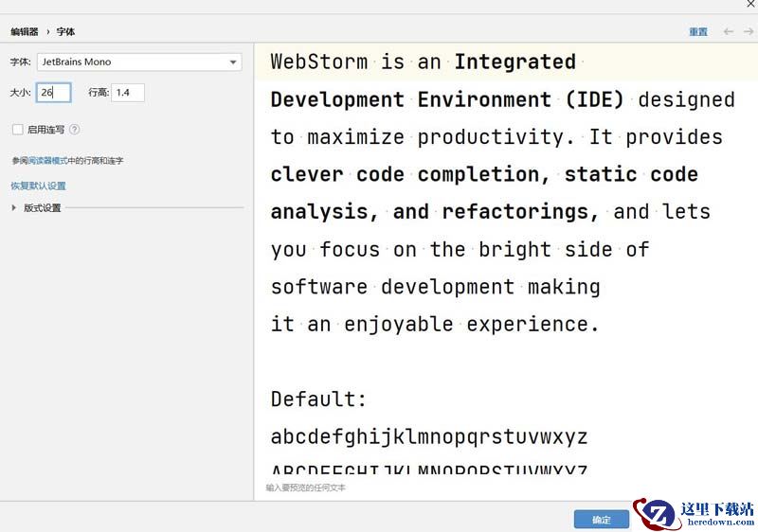
Task: Click the 编辑器 breadcrumb item
Action: coord(25,32)
